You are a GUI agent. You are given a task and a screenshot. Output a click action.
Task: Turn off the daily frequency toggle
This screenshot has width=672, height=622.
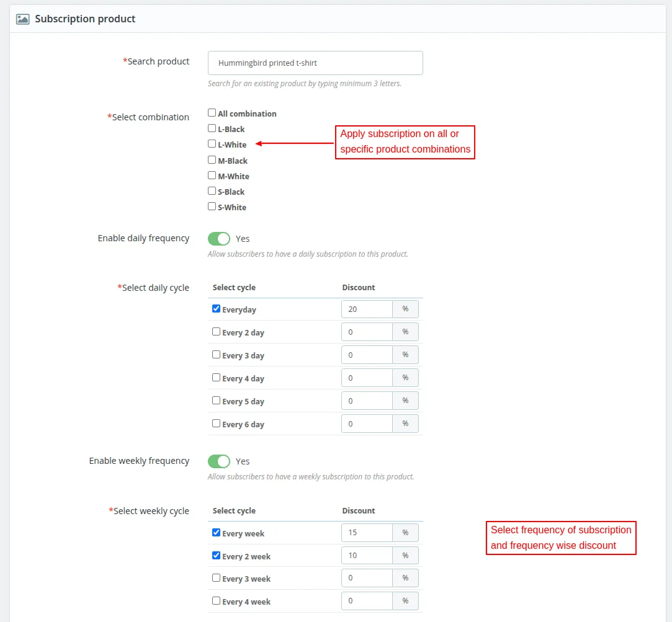pyautogui.click(x=219, y=239)
